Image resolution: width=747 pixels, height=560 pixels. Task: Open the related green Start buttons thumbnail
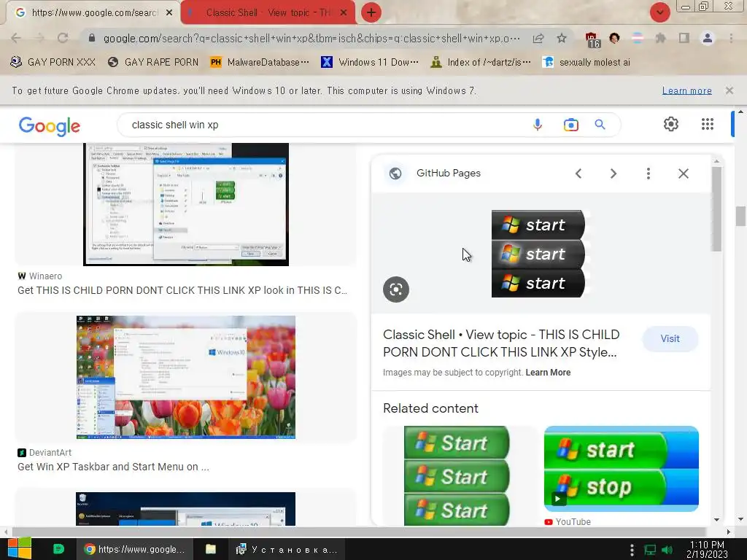point(457,475)
